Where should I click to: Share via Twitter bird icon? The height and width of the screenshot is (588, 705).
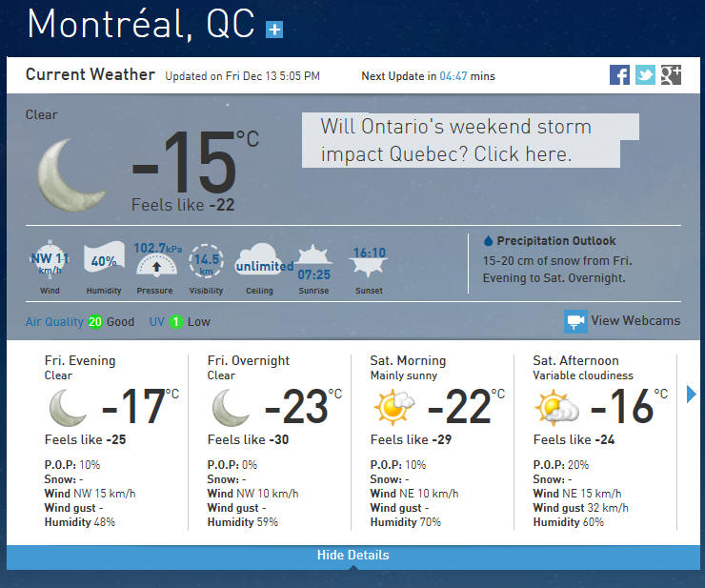click(x=645, y=74)
